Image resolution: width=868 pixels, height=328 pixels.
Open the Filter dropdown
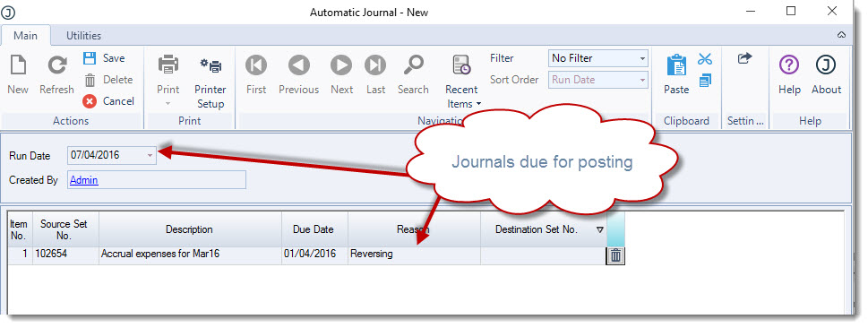642,58
